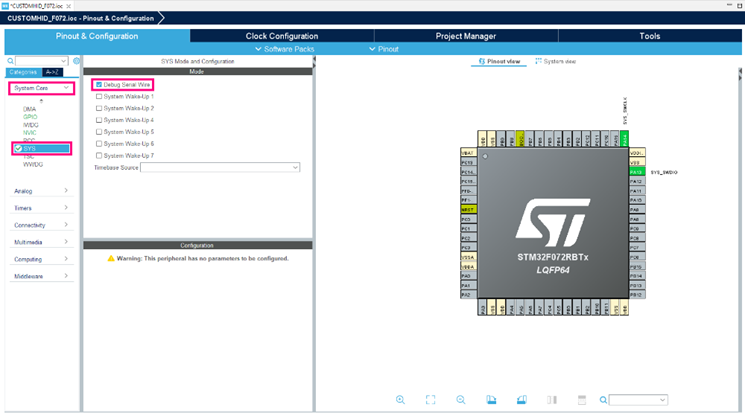Uncheck Debug Serial Wire checkbox
The width and height of the screenshot is (745, 413).
99,85
